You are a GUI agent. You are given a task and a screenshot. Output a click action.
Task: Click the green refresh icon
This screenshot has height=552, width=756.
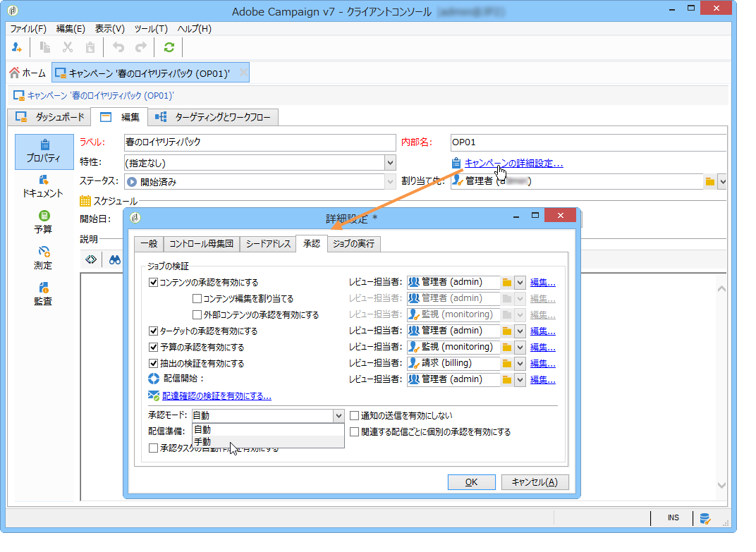(x=169, y=47)
